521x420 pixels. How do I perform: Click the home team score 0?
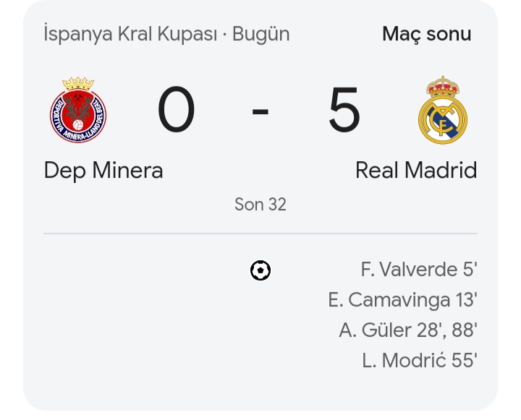pyautogui.click(x=176, y=109)
